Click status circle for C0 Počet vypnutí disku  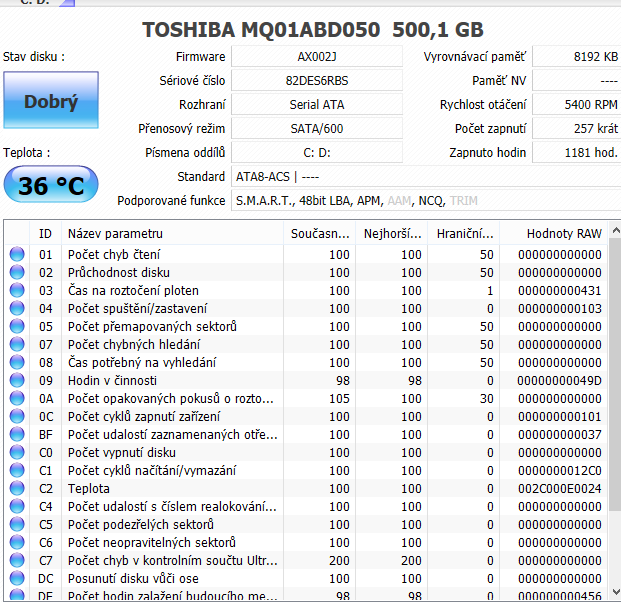17,452
